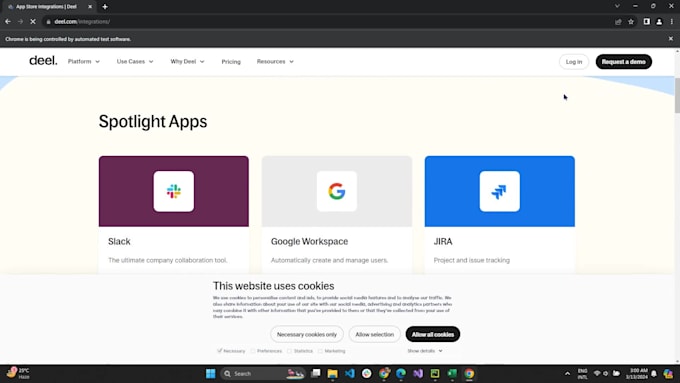
Task: Open Visual Studio from taskbar
Action: [x=418, y=373]
